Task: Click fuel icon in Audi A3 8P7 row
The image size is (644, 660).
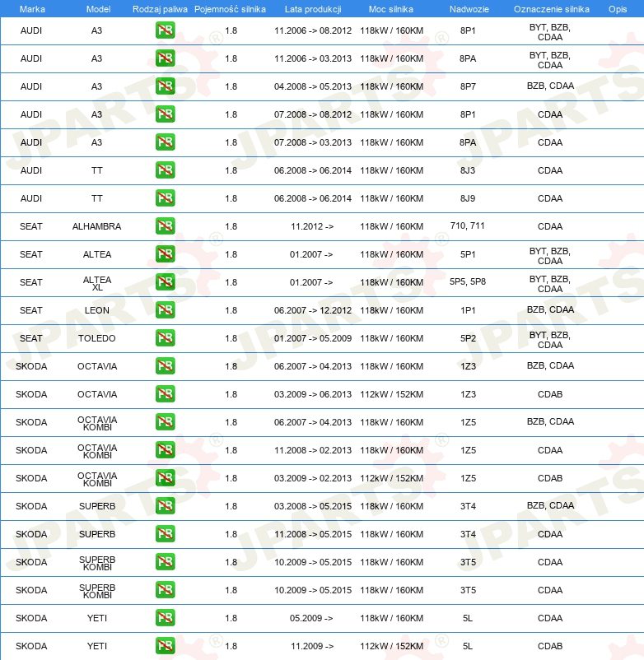Action: coord(165,86)
